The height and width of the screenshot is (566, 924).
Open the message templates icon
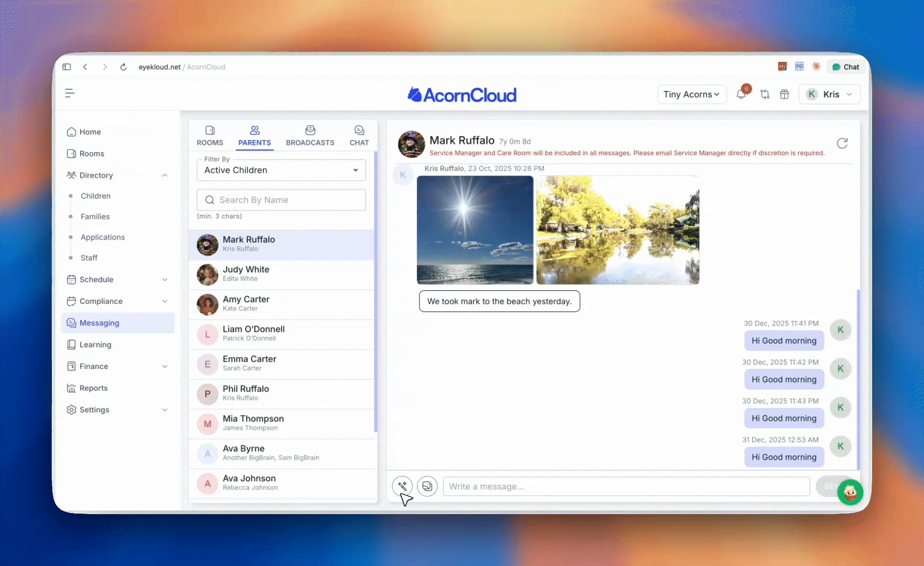427,486
